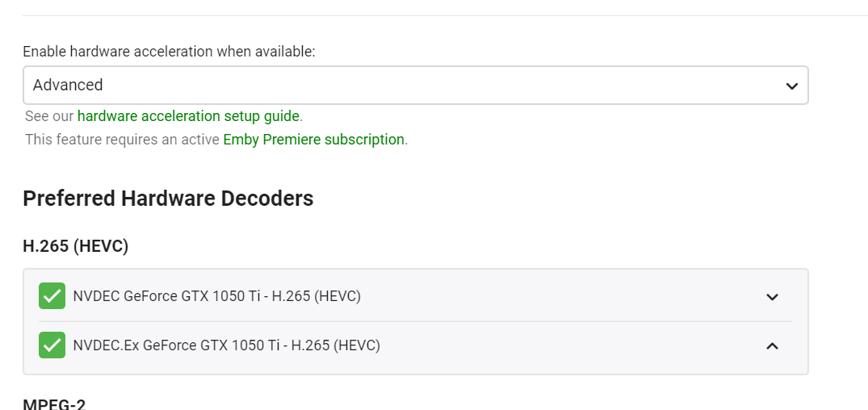Click the 'See our' text before the guide link
The height and width of the screenshot is (410, 868).
49,116
